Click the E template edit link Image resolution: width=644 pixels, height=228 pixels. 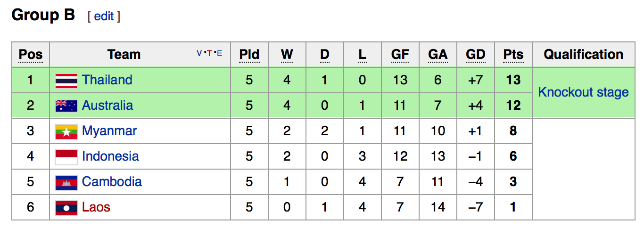pos(219,53)
